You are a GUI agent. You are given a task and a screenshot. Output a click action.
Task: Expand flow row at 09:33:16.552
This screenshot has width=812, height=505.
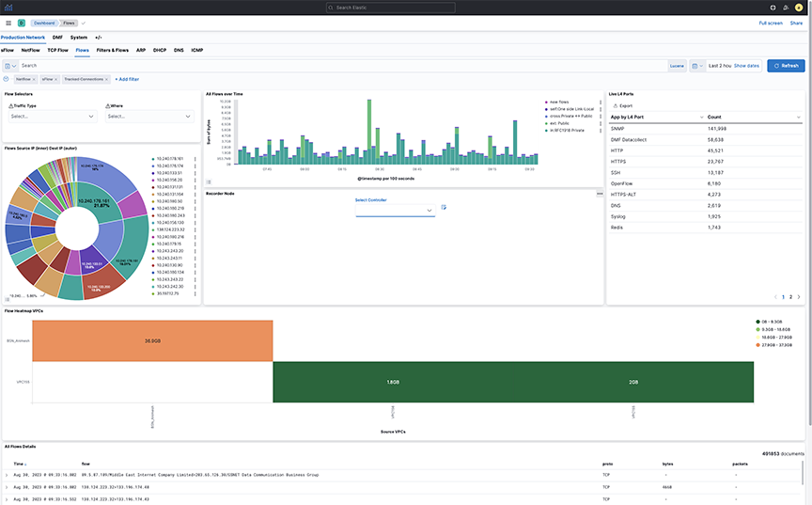[7, 499]
